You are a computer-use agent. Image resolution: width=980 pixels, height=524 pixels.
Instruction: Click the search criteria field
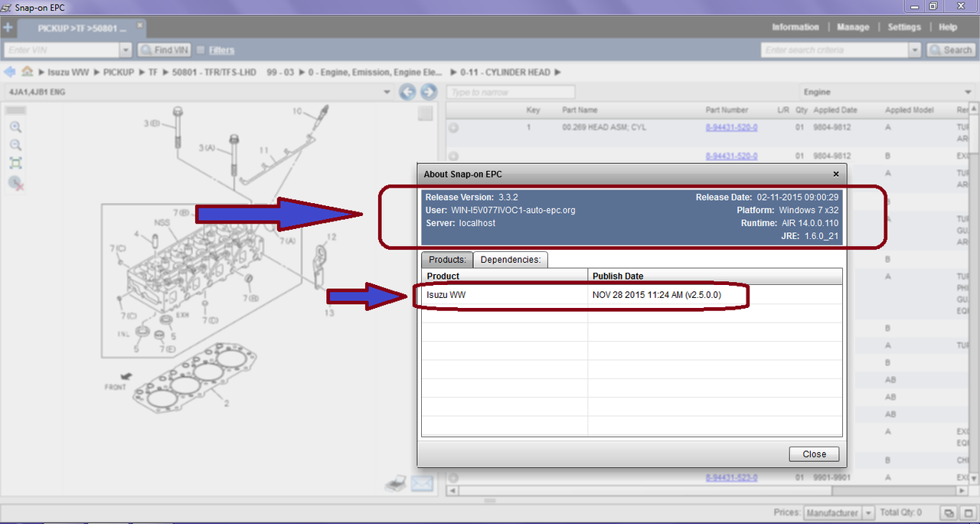tap(835, 50)
